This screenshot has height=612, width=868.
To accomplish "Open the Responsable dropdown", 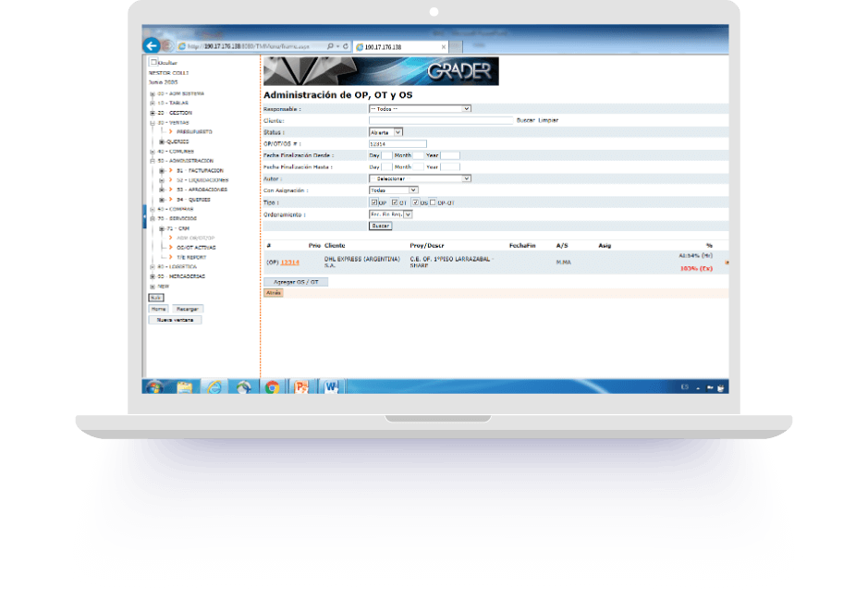I will tap(420, 108).
